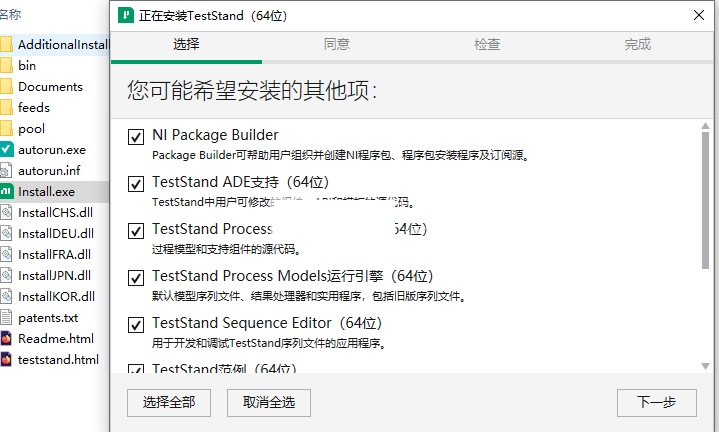Click the 名称 column header in Explorer
This screenshot has height=432, width=719.
(x=10, y=15)
